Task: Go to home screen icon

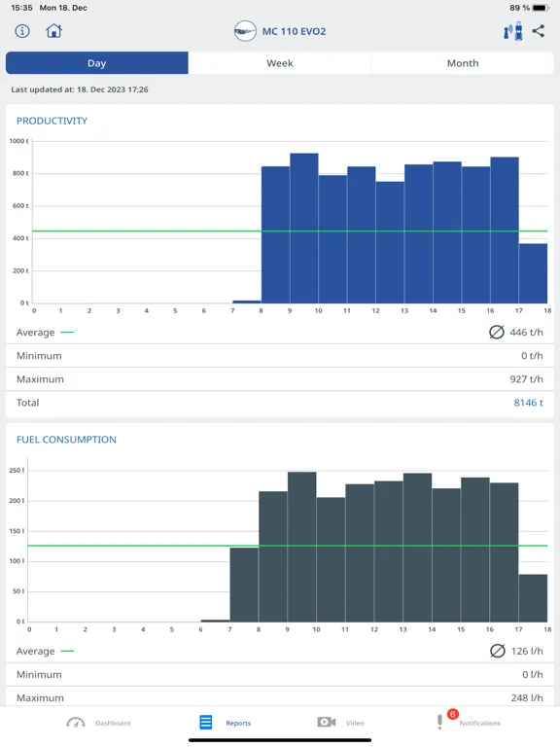Action: pyautogui.click(x=53, y=31)
